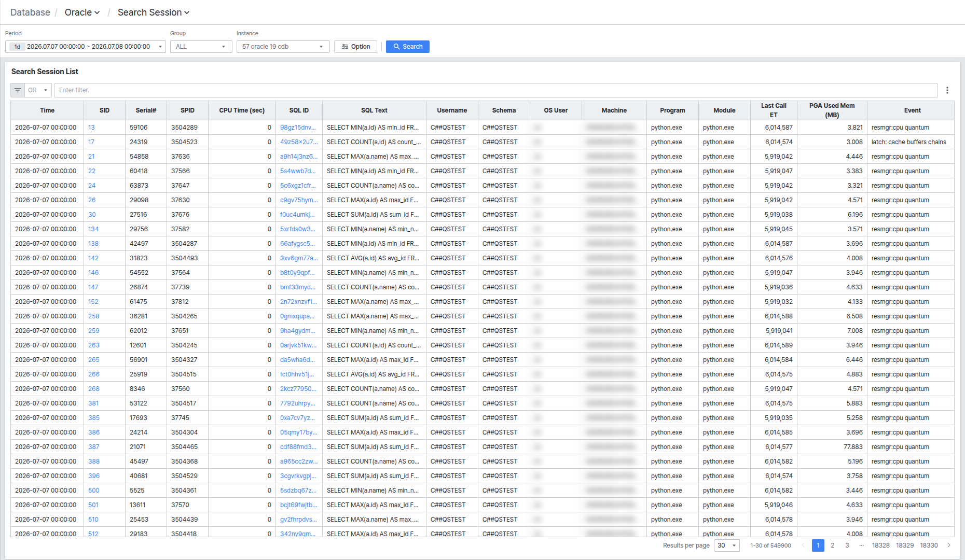Open SQL ID a9h14j3nz6... link

299,157
